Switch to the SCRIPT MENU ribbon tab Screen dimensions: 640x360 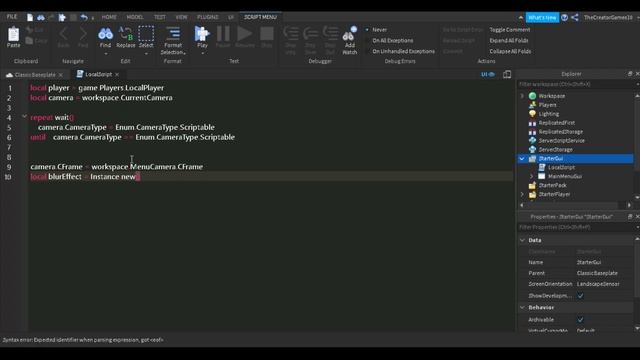click(260, 17)
